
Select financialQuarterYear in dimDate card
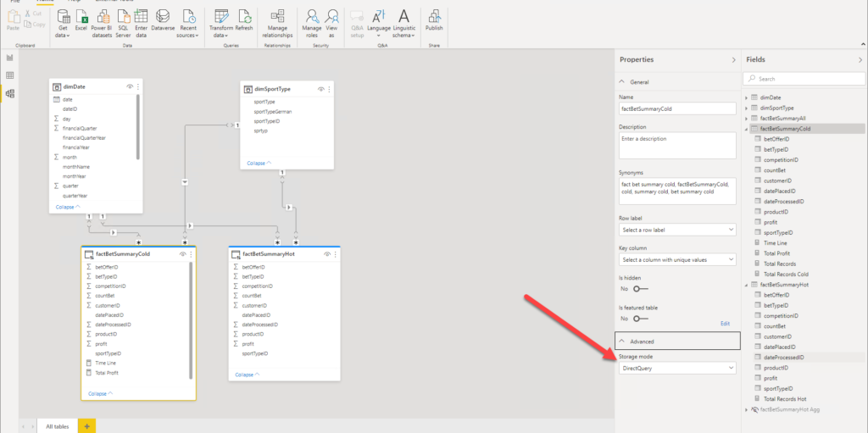[x=84, y=138]
